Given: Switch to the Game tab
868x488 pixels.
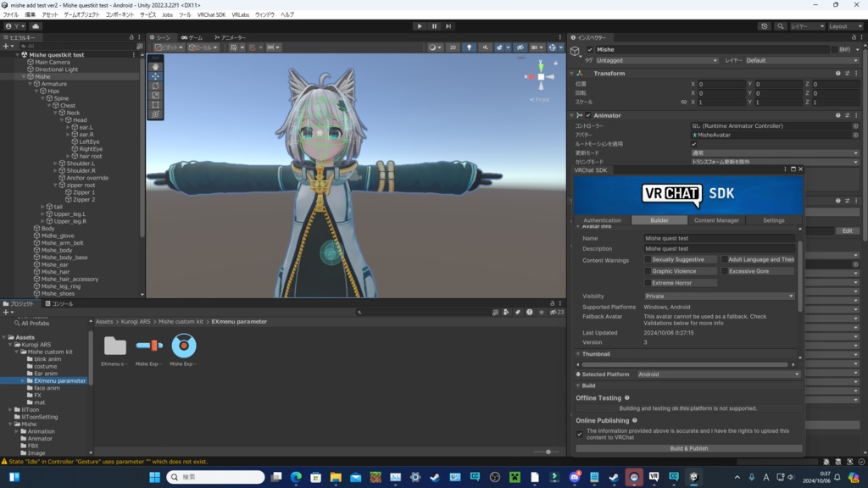Looking at the screenshot, I should pos(192,37).
